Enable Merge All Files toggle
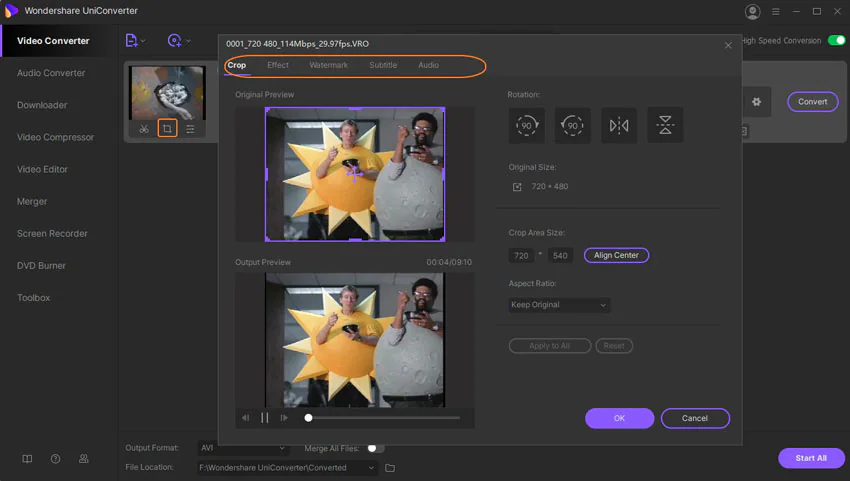This screenshot has width=850, height=481. 376,449
